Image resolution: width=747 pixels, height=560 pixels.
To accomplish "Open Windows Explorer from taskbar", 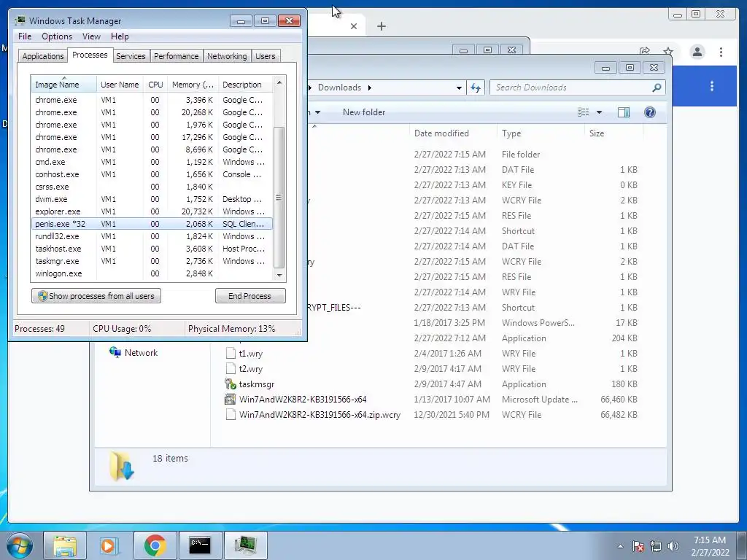I will click(65, 545).
